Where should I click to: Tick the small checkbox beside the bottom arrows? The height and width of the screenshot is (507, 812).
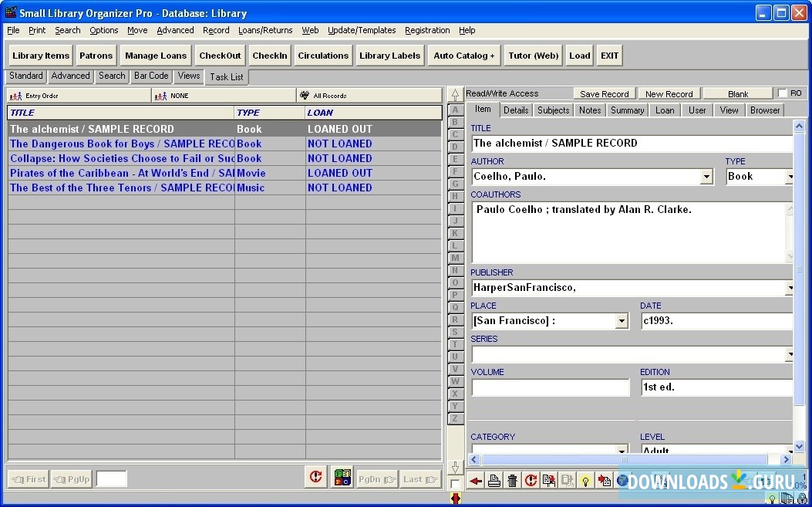(455, 482)
